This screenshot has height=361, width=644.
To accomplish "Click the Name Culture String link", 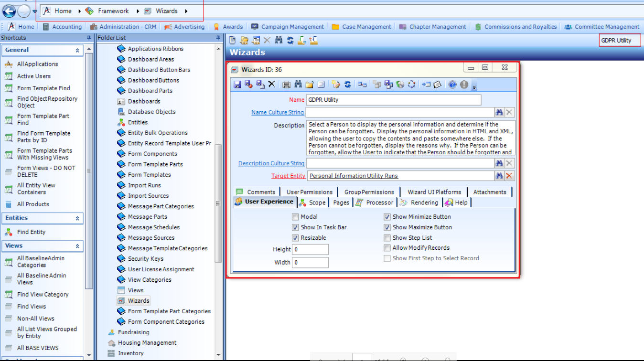I will point(278,112).
